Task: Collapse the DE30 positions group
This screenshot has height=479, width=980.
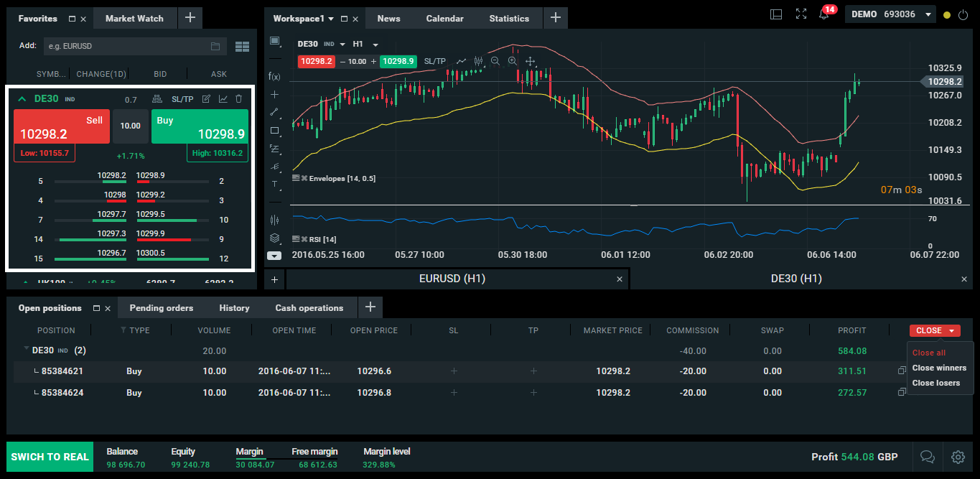Action: point(27,350)
